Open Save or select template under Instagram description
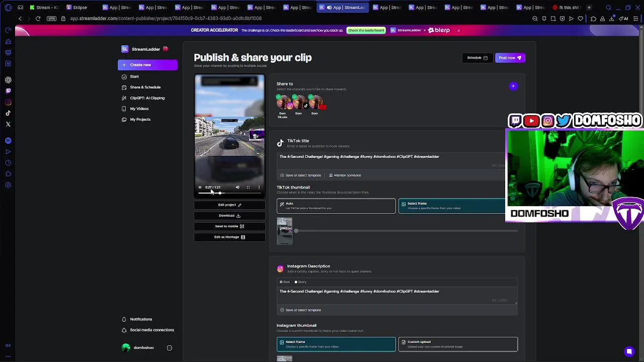This screenshot has width=644, height=362. [300, 310]
